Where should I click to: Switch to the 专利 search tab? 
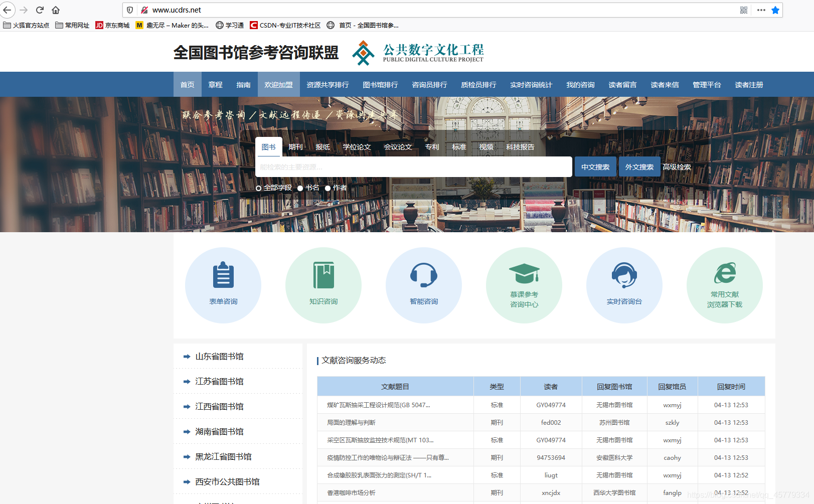coord(432,147)
